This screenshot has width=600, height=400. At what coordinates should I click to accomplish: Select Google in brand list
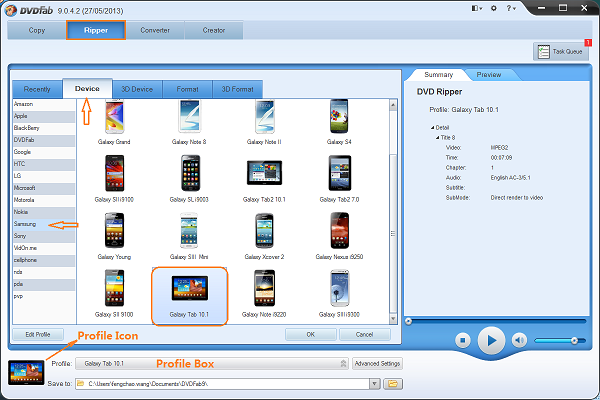(x=44, y=152)
